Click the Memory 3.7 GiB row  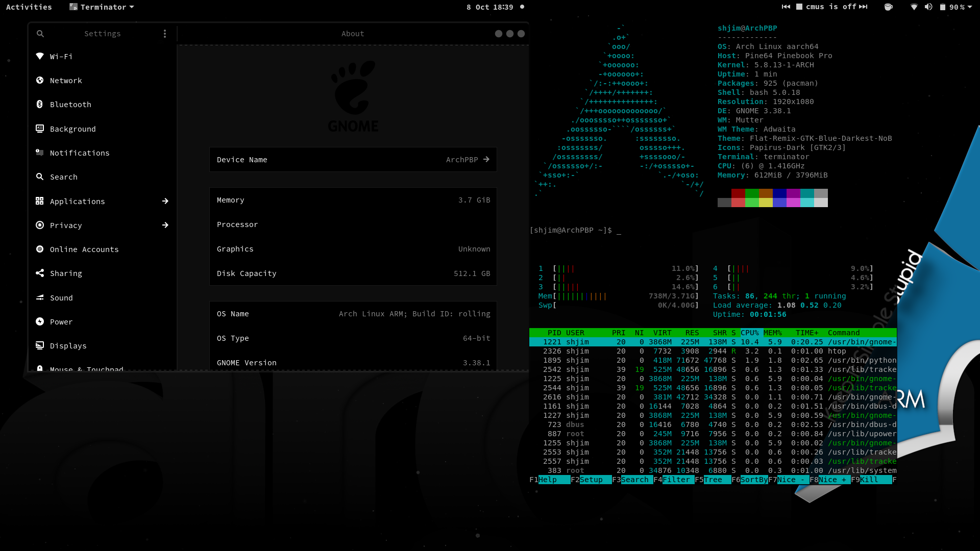tap(353, 200)
